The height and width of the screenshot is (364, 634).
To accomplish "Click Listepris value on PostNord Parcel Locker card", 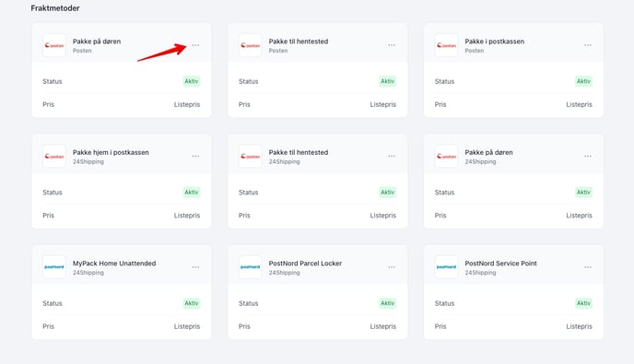I will [x=383, y=326].
